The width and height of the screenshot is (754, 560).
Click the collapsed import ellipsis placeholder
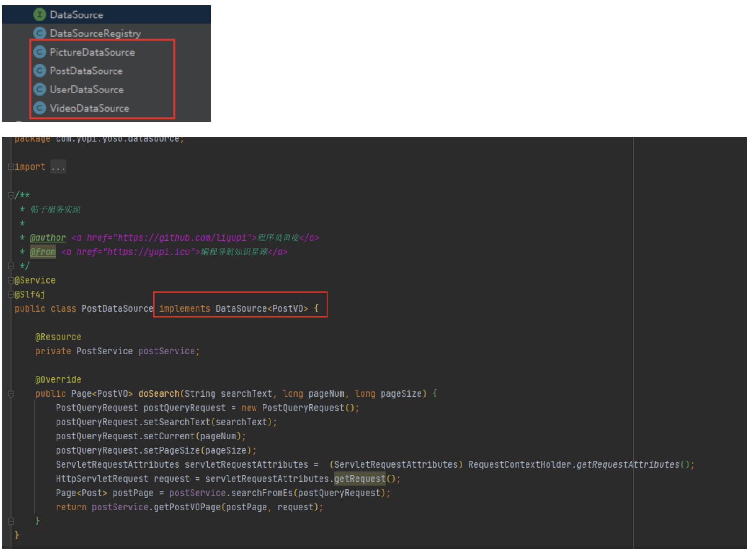pos(58,167)
